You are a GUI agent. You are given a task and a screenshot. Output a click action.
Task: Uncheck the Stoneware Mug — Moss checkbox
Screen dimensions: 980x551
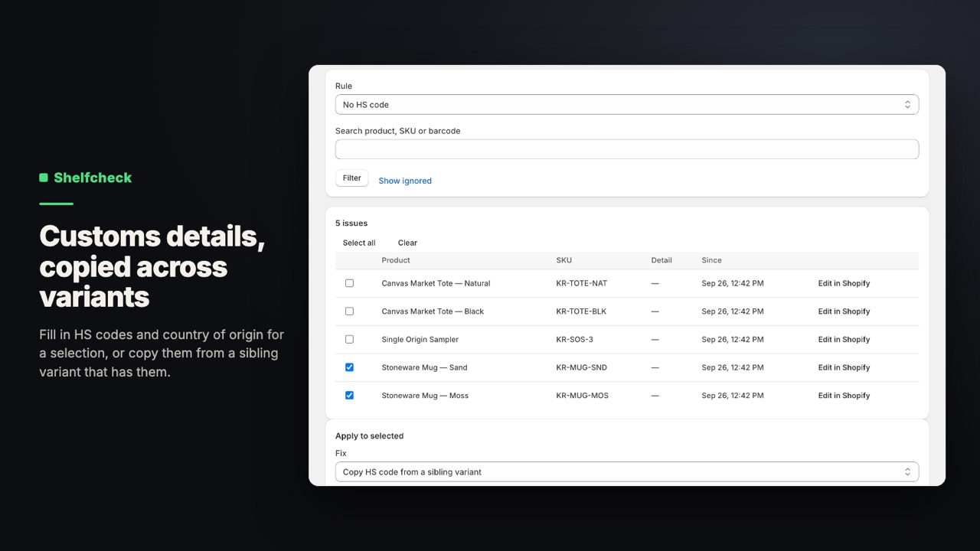[349, 396]
